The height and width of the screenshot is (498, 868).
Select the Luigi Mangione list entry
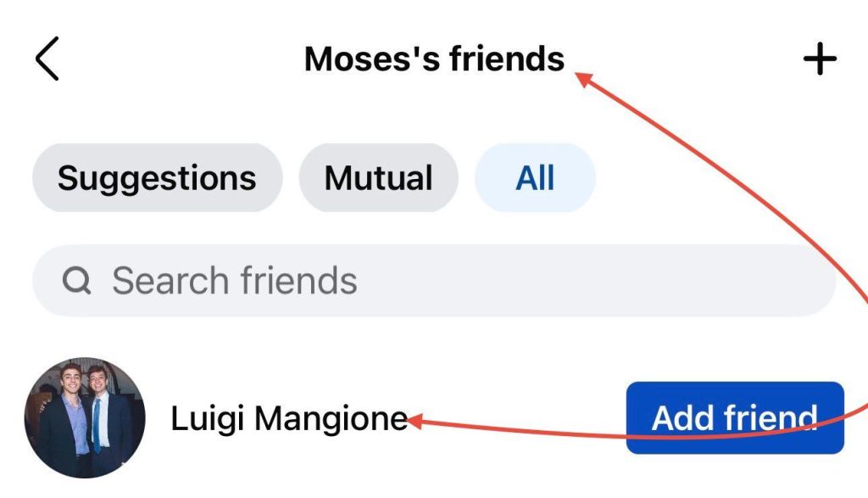(x=289, y=418)
